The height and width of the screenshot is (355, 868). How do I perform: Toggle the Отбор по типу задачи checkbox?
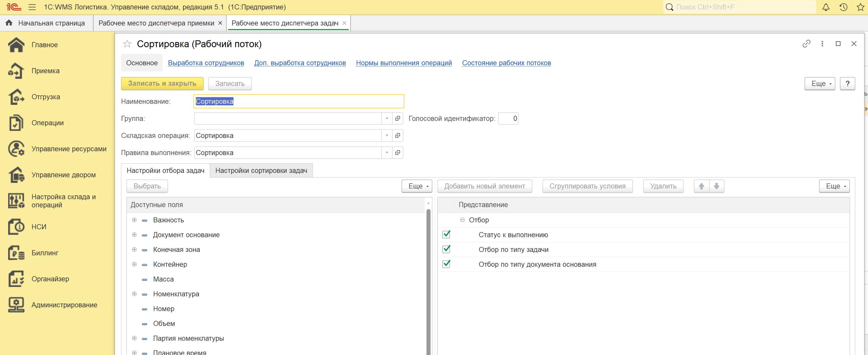[446, 250]
